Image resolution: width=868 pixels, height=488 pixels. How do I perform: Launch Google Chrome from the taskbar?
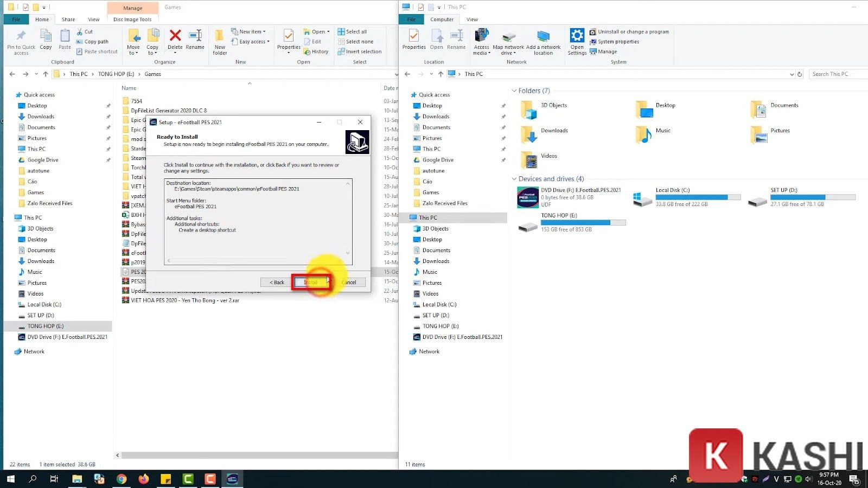[x=122, y=479]
